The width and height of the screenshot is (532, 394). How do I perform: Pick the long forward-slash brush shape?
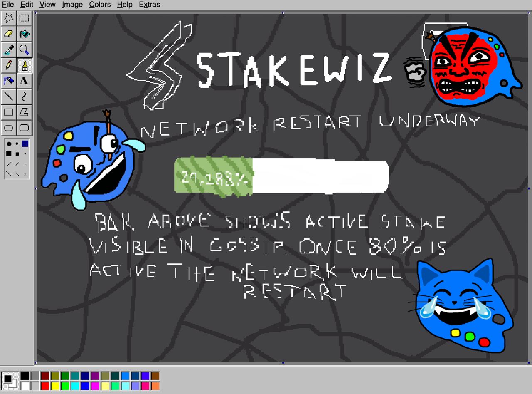click(9, 164)
